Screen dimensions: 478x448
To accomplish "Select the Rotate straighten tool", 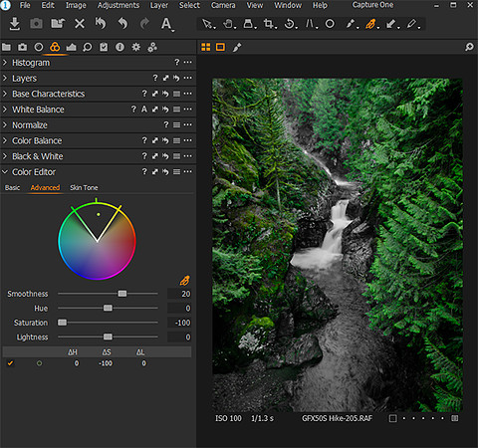I will point(290,24).
